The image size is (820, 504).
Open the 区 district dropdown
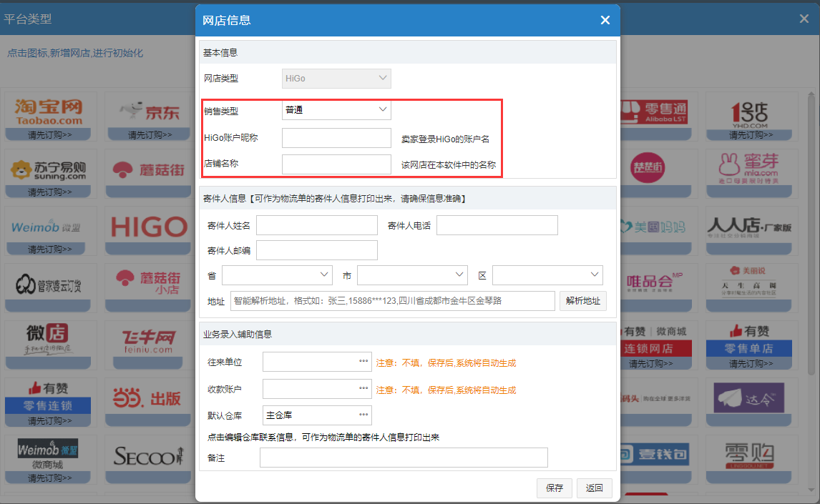click(547, 275)
